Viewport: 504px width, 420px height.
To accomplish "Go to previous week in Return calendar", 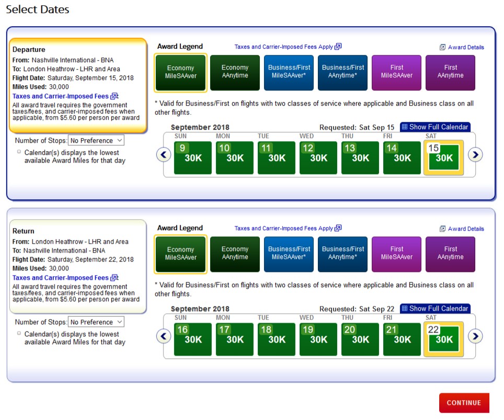I will [x=164, y=336].
